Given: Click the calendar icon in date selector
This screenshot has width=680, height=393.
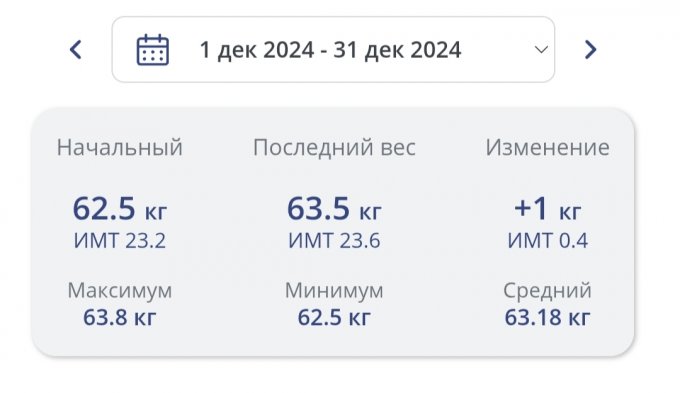Looking at the screenshot, I should pyautogui.click(x=153, y=50).
